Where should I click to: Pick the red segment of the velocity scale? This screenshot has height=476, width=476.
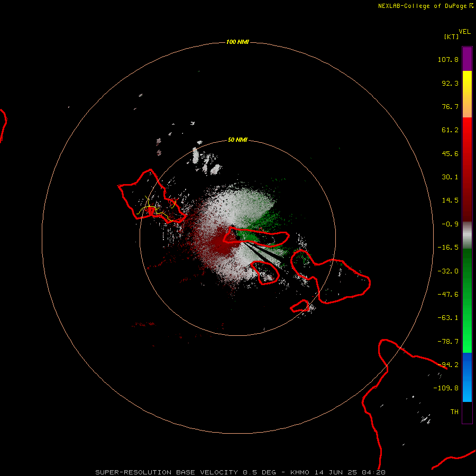[467, 169]
